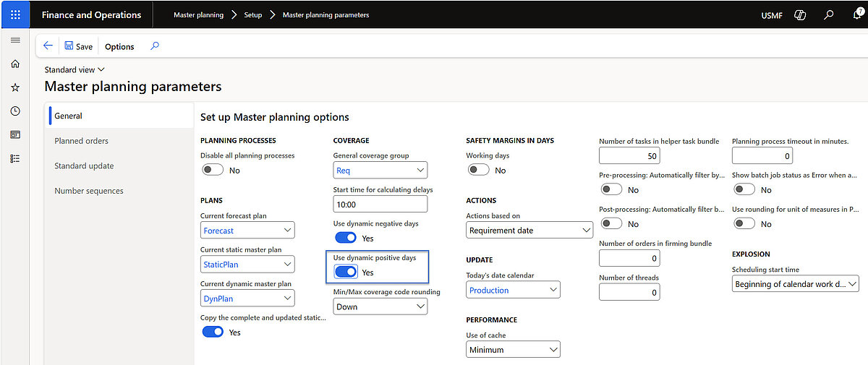Click the DynPlan link value

(218, 299)
